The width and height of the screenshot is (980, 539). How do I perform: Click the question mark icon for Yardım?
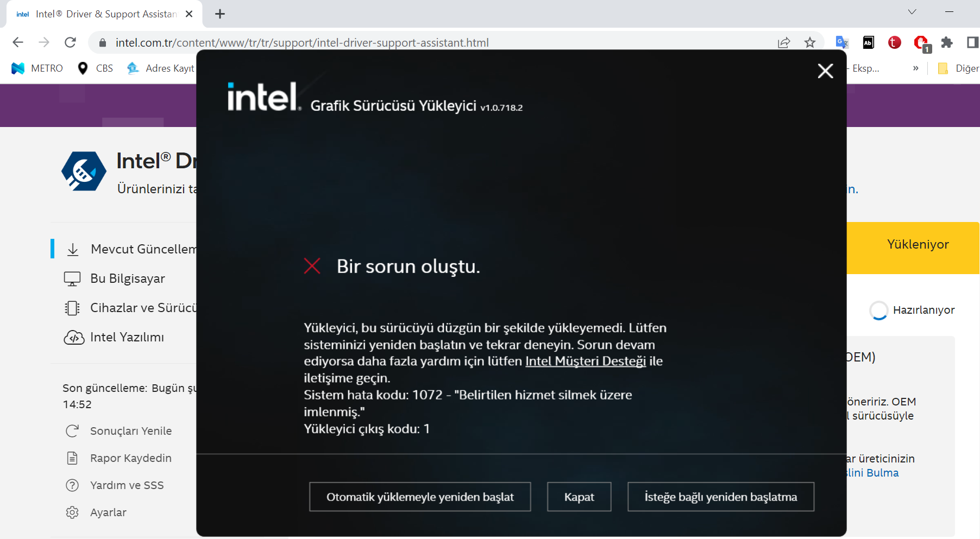pos(72,485)
